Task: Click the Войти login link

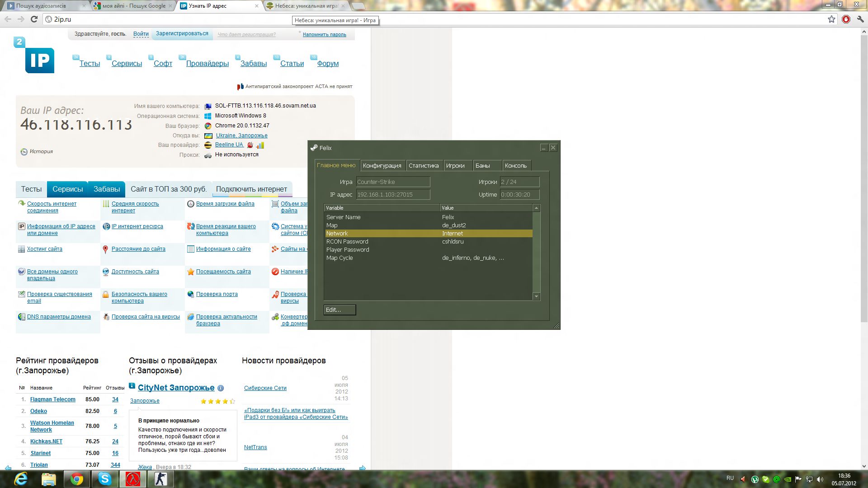Action: (x=141, y=34)
